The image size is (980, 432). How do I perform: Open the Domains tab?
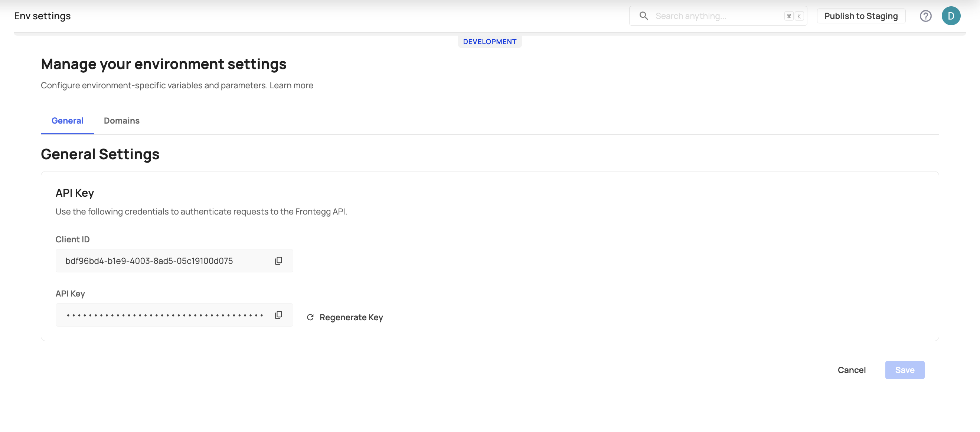click(x=121, y=121)
